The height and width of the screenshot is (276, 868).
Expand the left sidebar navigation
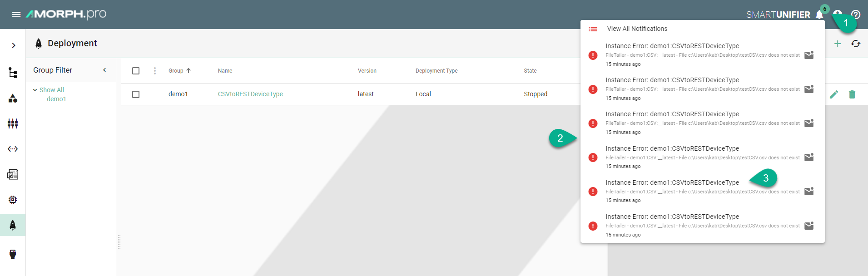click(x=14, y=45)
